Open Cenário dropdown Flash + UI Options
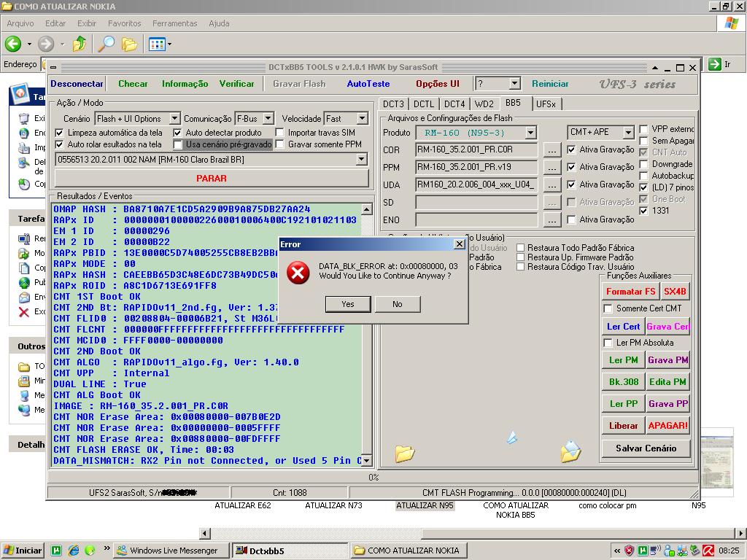 click(174, 118)
